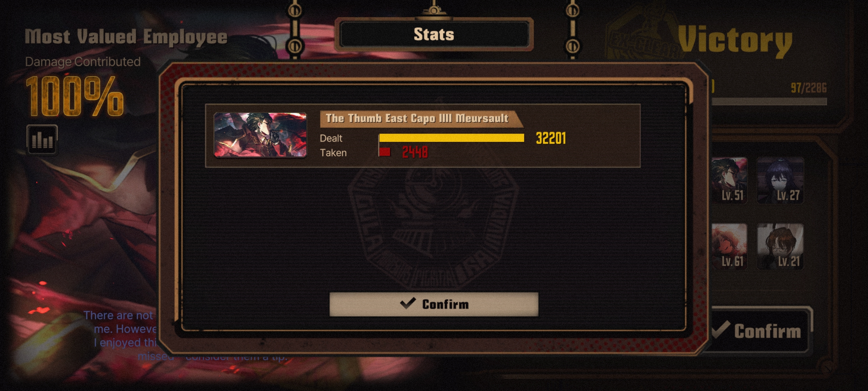Screen dimensions: 868x391
Task: Open the Lv. 21 character portrait
Action: [780, 247]
